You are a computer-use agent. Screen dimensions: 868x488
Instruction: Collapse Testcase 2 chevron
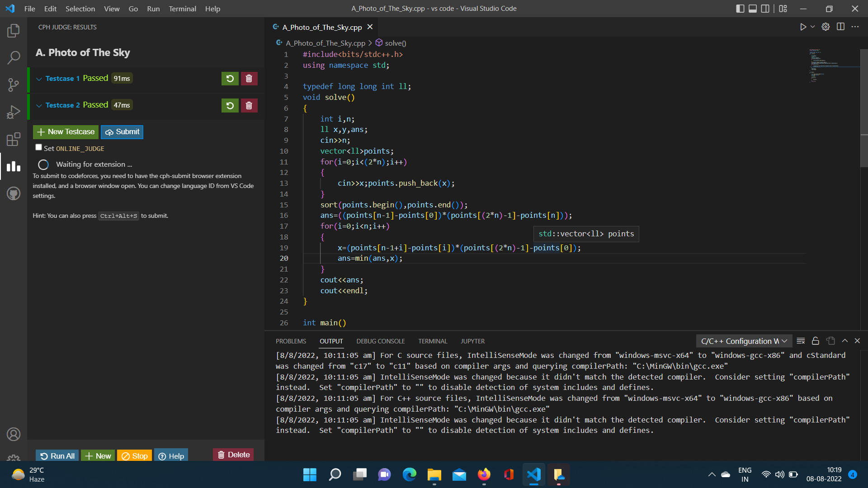click(39, 105)
